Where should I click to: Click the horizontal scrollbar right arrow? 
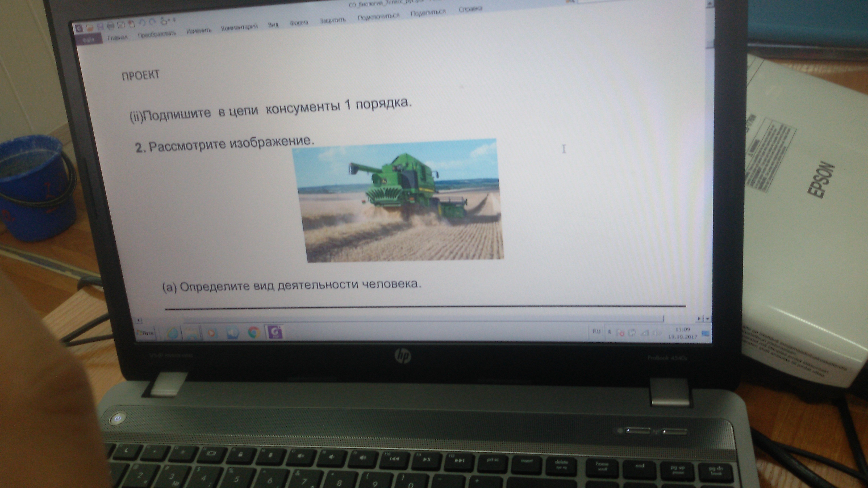click(699, 318)
